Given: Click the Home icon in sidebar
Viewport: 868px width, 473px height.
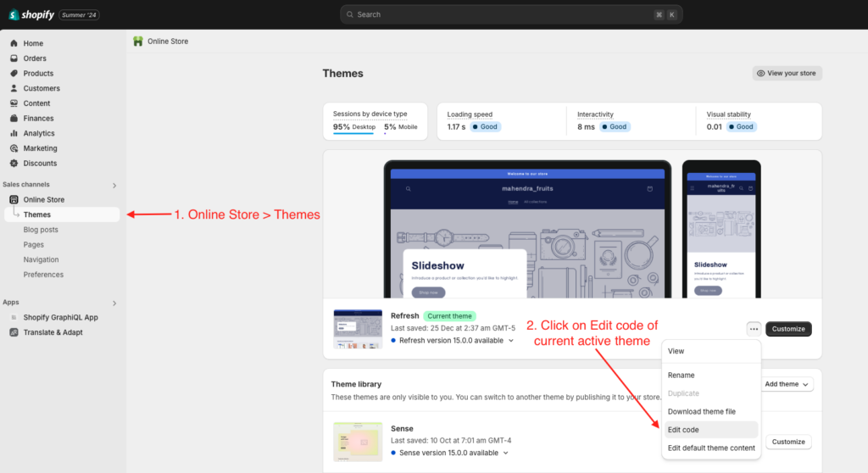Looking at the screenshot, I should coord(14,43).
